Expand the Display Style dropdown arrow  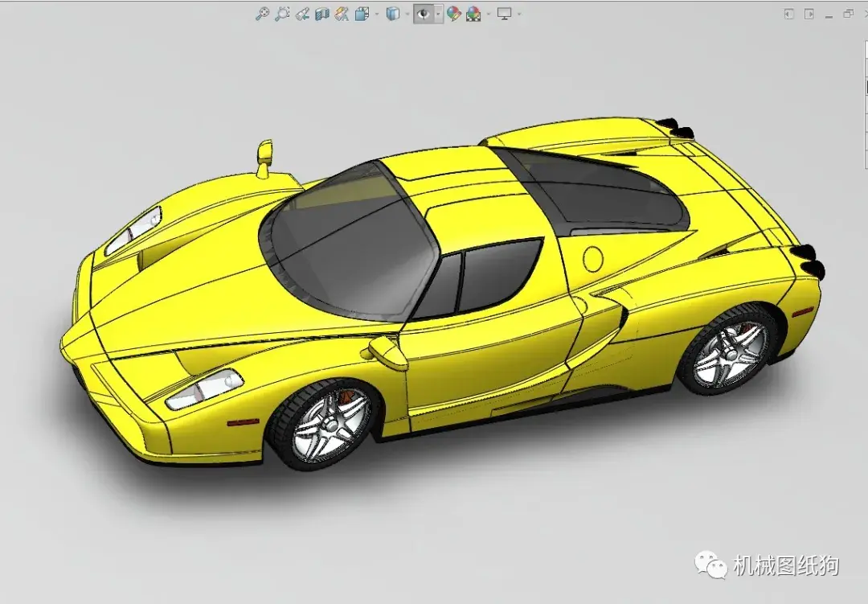(x=407, y=14)
